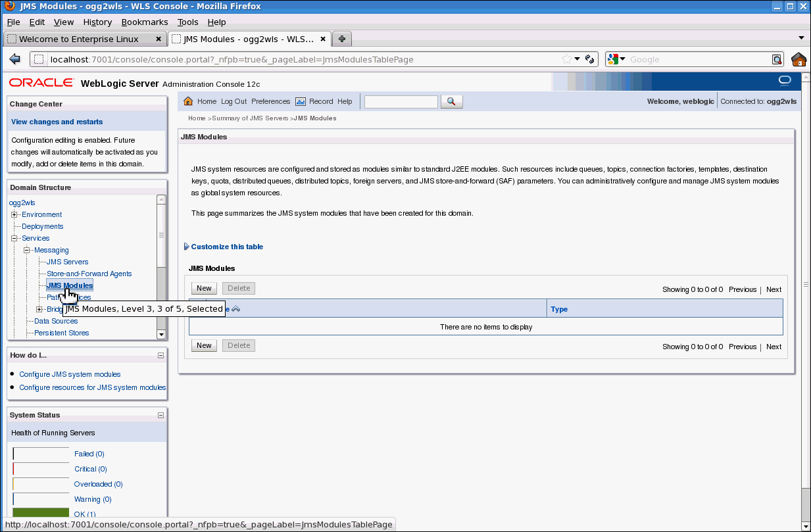Open the Tools menu
The width and height of the screenshot is (811, 532).
pyautogui.click(x=187, y=22)
